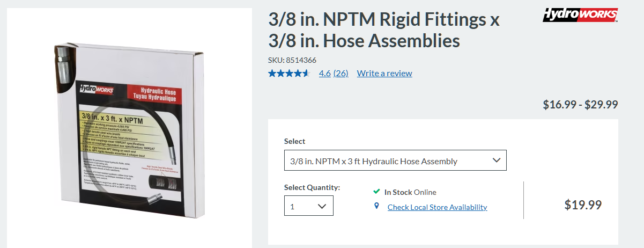Click the $19.99 selected item price
Screen dimensions: 644x248
click(x=583, y=205)
